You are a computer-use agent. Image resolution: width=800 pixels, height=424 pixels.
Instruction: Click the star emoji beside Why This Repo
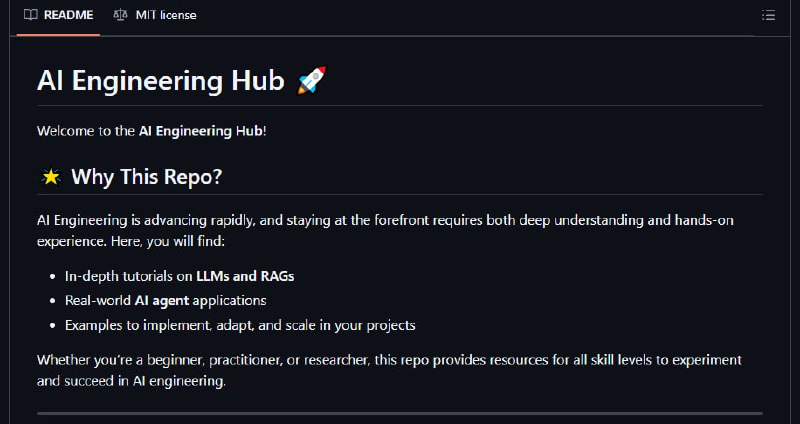51,177
